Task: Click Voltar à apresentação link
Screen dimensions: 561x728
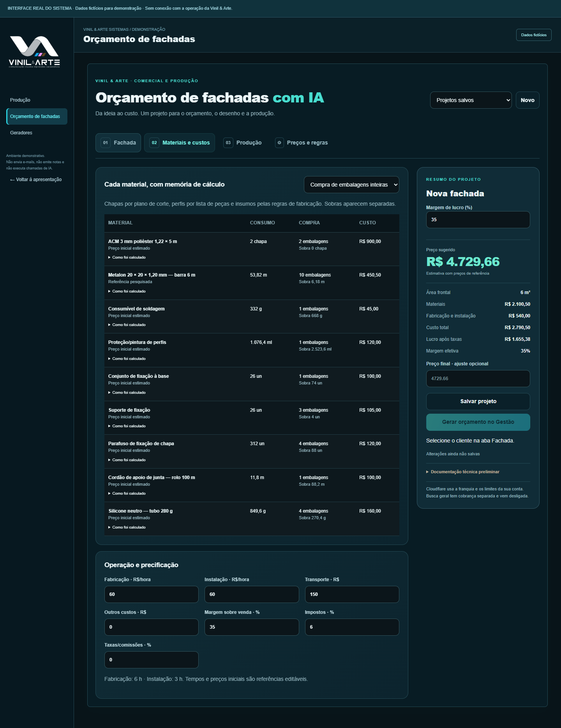Action: tap(36, 180)
